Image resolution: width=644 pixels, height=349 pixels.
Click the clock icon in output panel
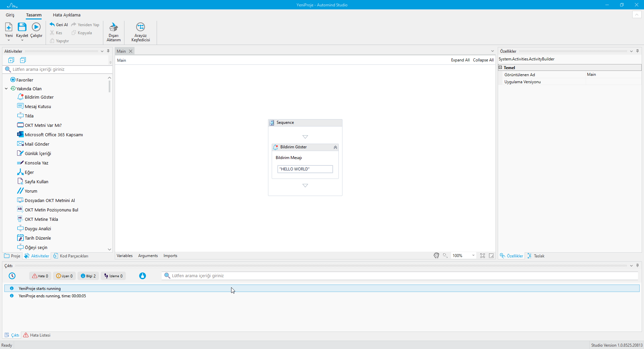(x=12, y=276)
